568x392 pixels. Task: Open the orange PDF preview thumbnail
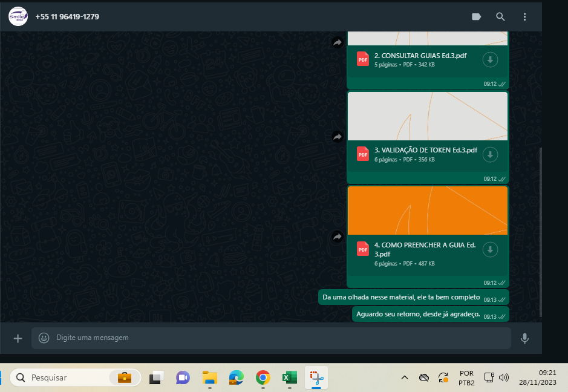point(428,211)
